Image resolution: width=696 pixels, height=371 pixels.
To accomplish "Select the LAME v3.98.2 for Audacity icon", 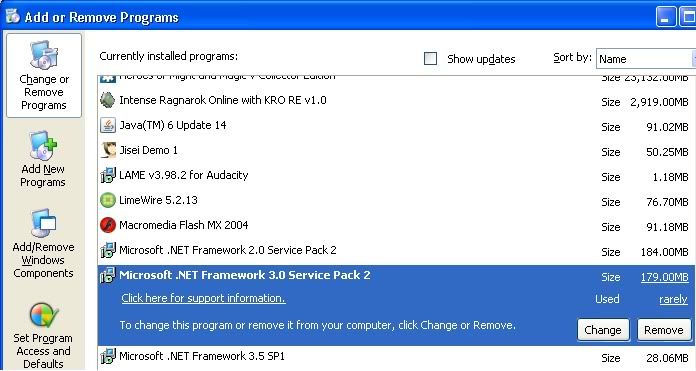I will [107, 175].
